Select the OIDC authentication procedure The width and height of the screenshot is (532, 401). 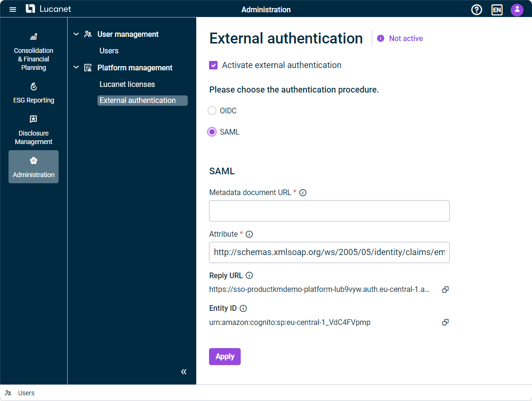pos(212,110)
